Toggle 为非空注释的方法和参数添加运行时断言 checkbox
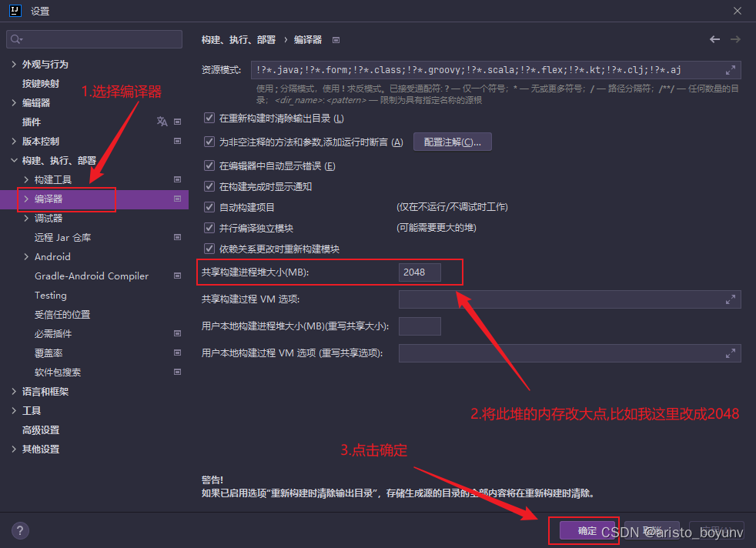756x548 pixels. tap(209, 142)
